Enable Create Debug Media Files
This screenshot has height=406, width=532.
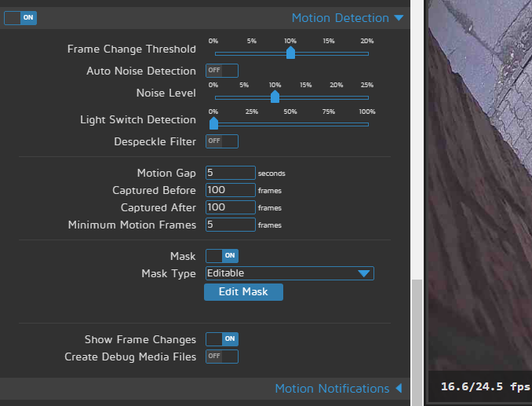221,357
